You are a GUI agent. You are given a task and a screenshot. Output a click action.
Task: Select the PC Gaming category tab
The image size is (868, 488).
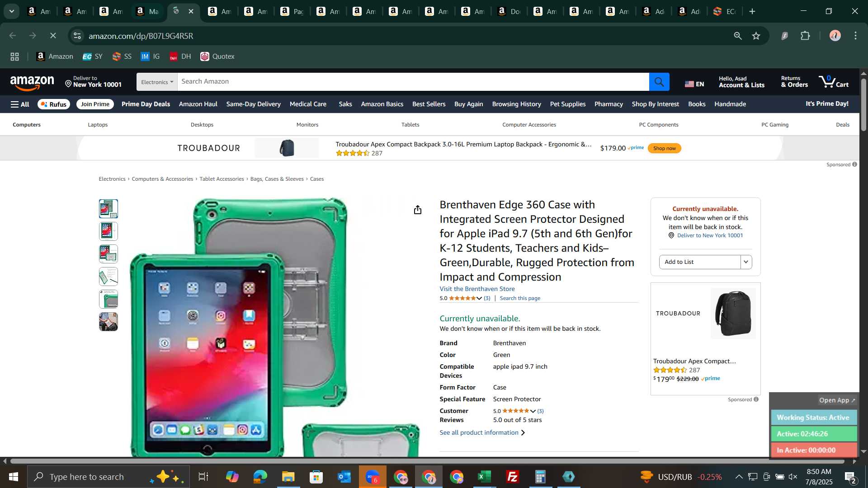775,125
